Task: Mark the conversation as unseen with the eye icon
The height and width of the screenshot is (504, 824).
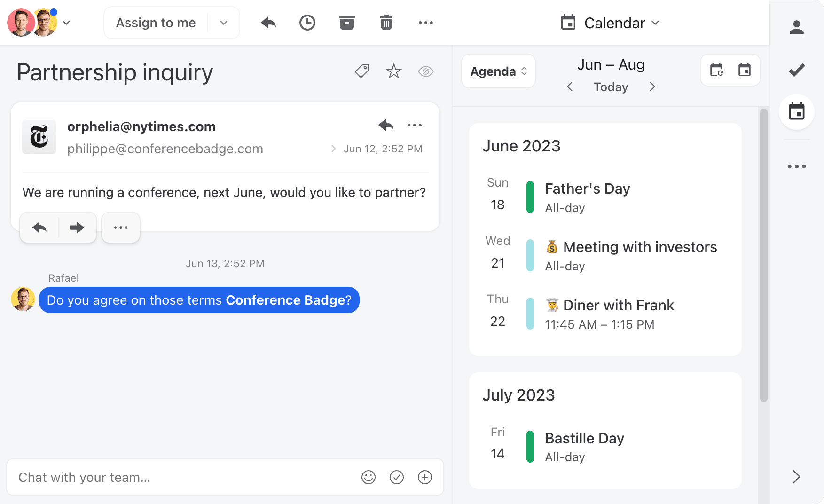Action: click(425, 71)
